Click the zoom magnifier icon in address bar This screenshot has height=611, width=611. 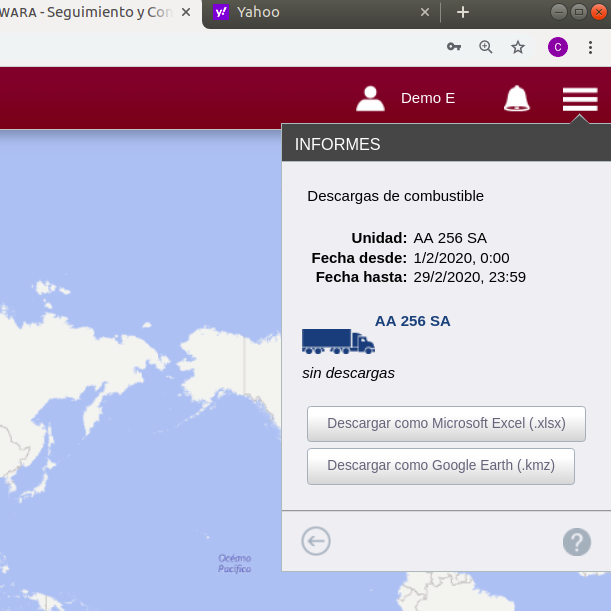click(486, 47)
